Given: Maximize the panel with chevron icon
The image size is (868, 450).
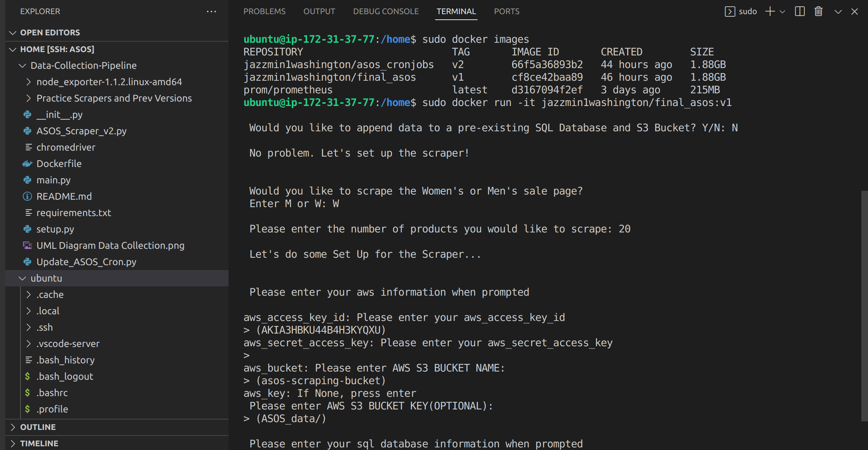Looking at the screenshot, I should coord(838,12).
